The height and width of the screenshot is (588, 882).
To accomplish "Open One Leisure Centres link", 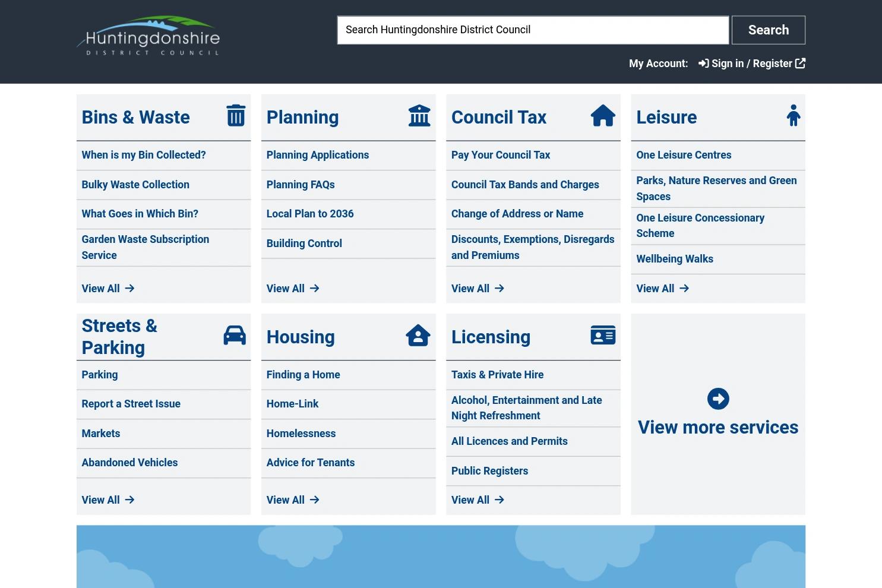I will click(x=684, y=155).
